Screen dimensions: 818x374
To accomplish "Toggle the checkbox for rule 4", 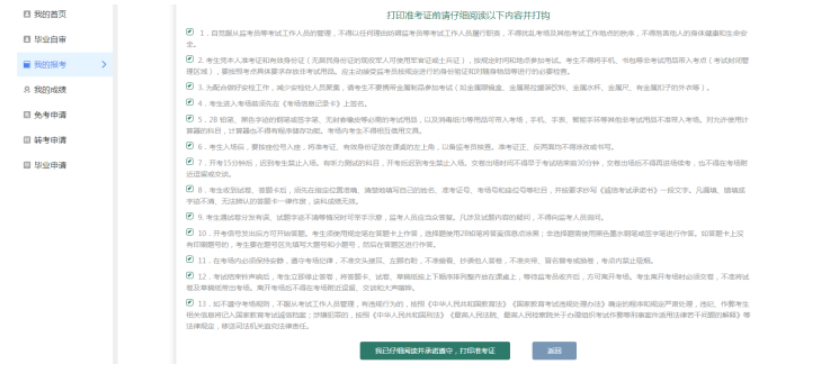I will [190, 102].
